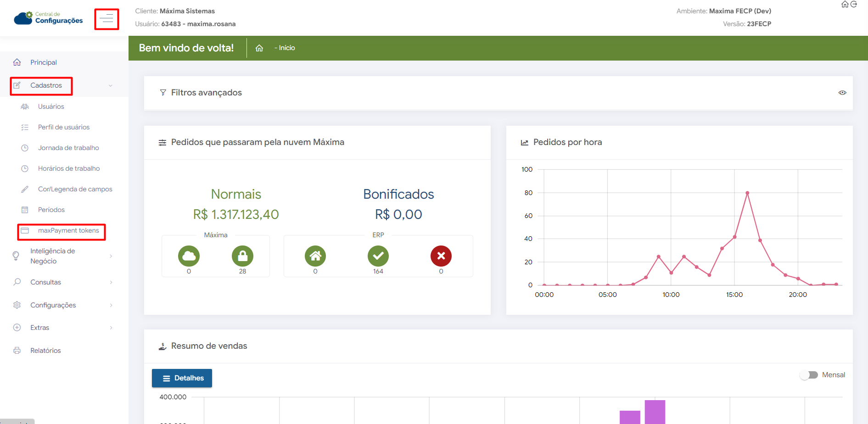Click the Detalhes button
Viewport: 868px width, 424px height.
point(182,378)
